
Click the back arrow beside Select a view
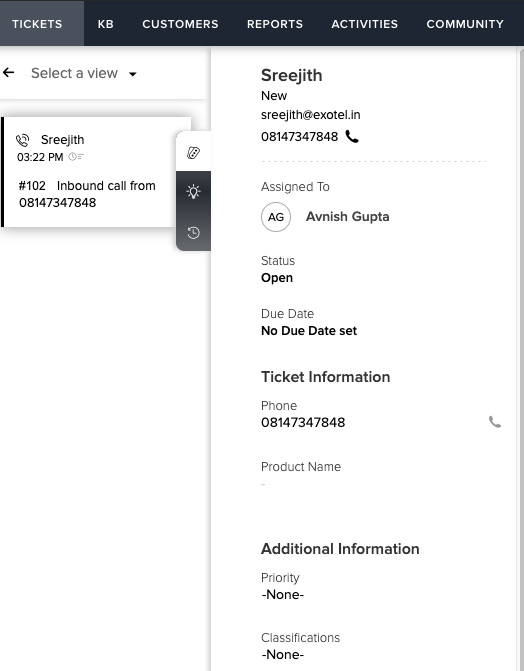9,73
